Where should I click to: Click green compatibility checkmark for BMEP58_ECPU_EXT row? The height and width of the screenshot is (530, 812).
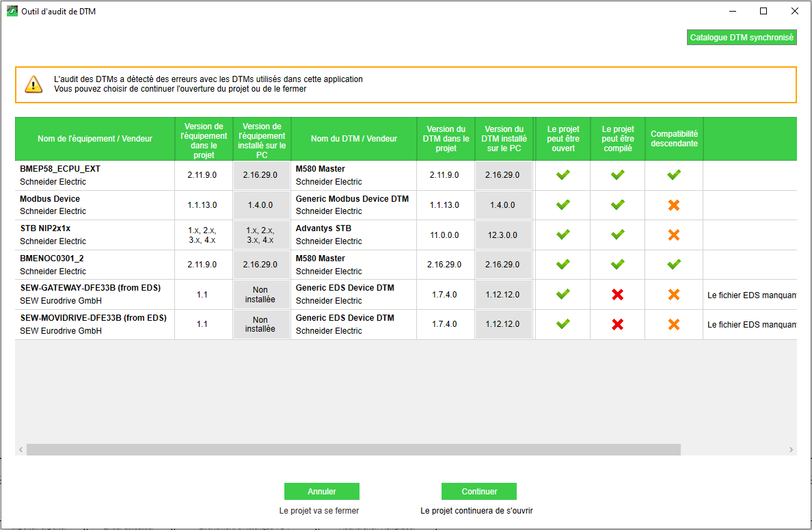pos(673,175)
